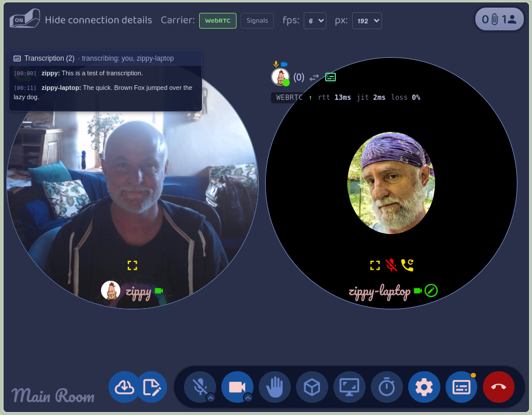Click the screen share monitor button
The width and height of the screenshot is (532, 415).
349,387
